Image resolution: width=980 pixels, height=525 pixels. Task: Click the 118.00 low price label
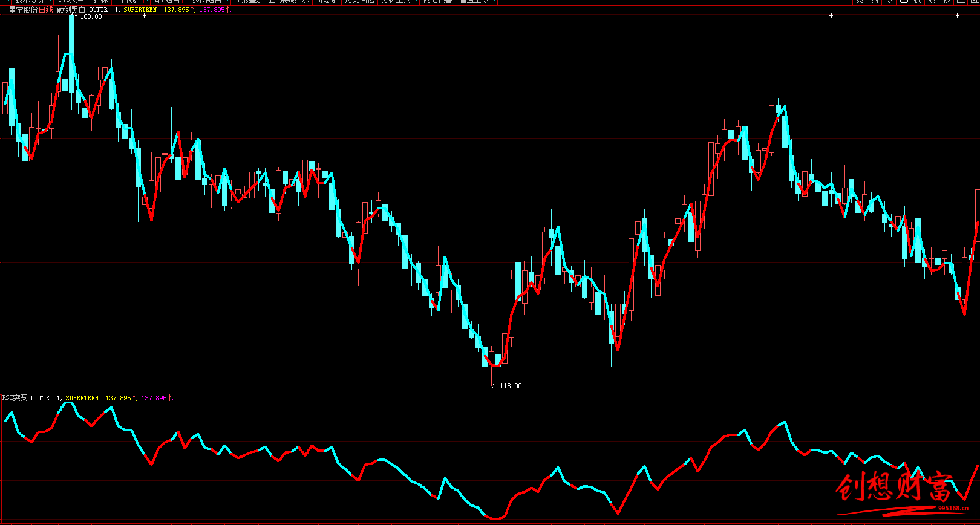tap(511, 386)
